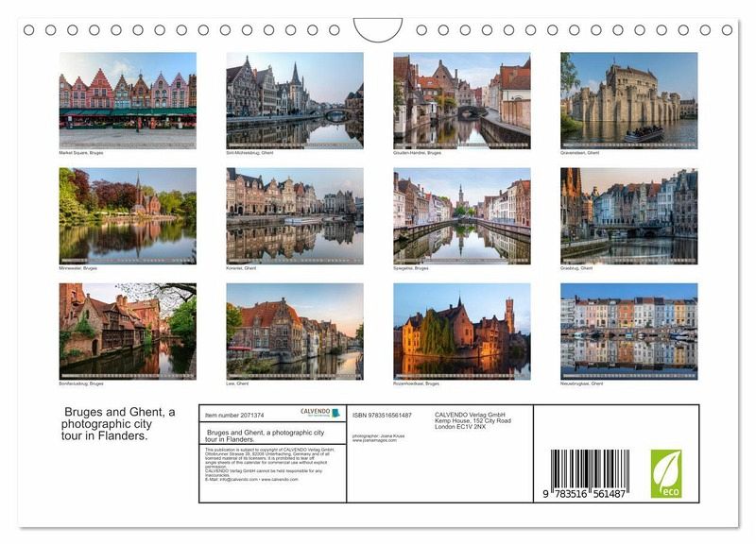Select the Korenlei, Ghent thumbnail
Image resolution: width=756 pixels, height=545 pixels.
tap(294, 215)
